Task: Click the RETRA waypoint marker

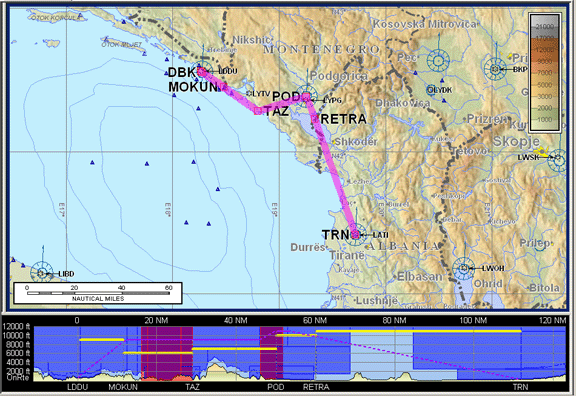Action: (315, 119)
